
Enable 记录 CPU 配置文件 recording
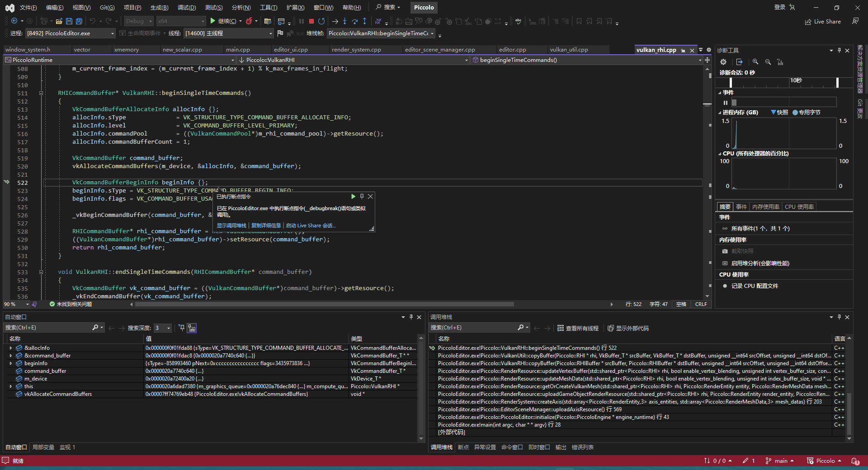click(754, 286)
